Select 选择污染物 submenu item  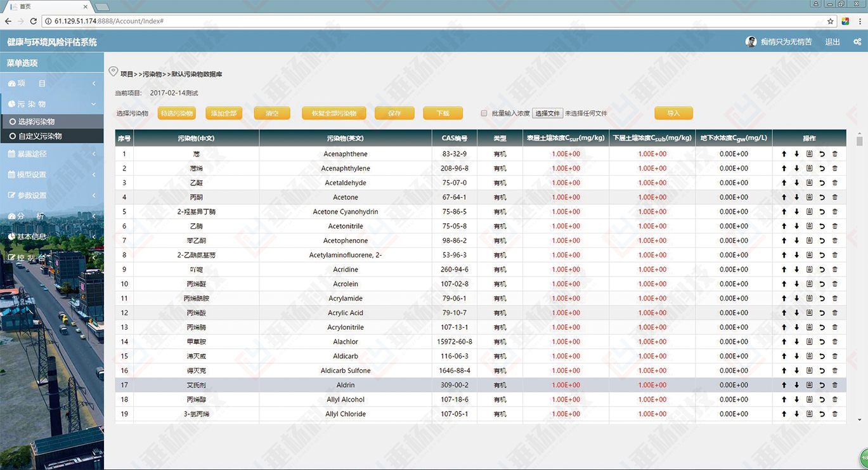52,122
